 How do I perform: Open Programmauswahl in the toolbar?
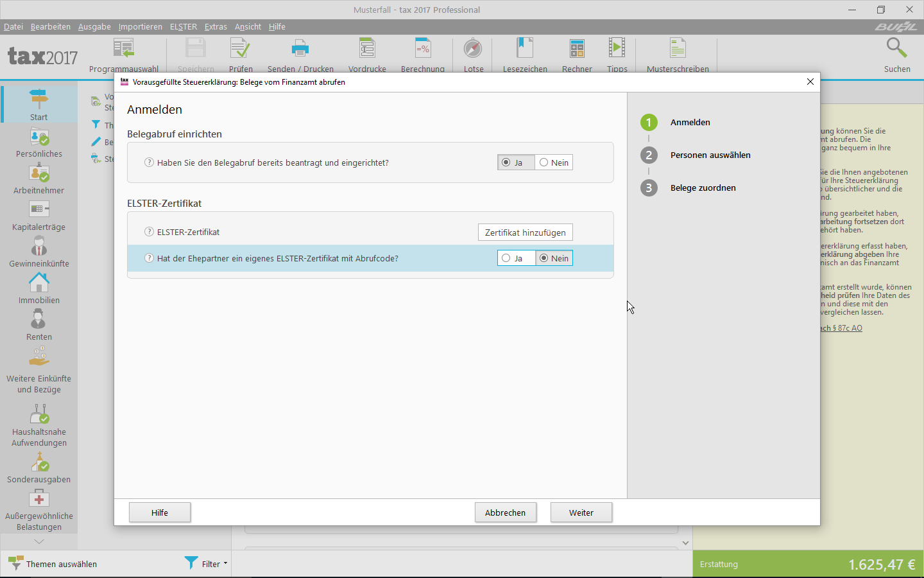124,55
